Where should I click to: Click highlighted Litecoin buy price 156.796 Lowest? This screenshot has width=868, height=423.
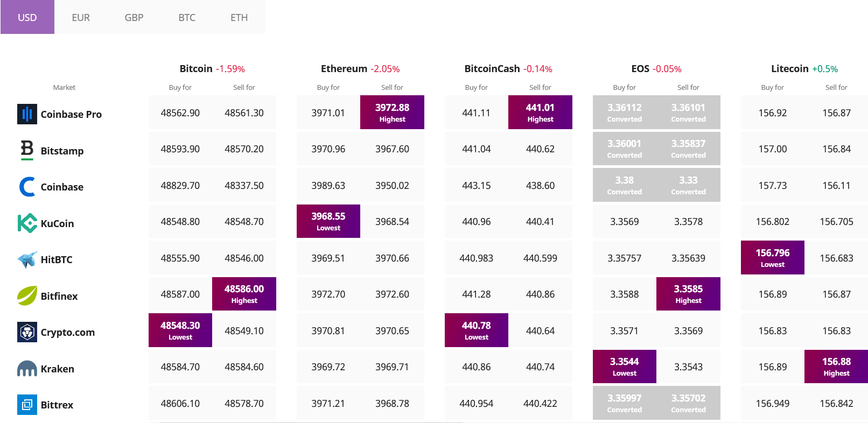(x=773, y=258)
